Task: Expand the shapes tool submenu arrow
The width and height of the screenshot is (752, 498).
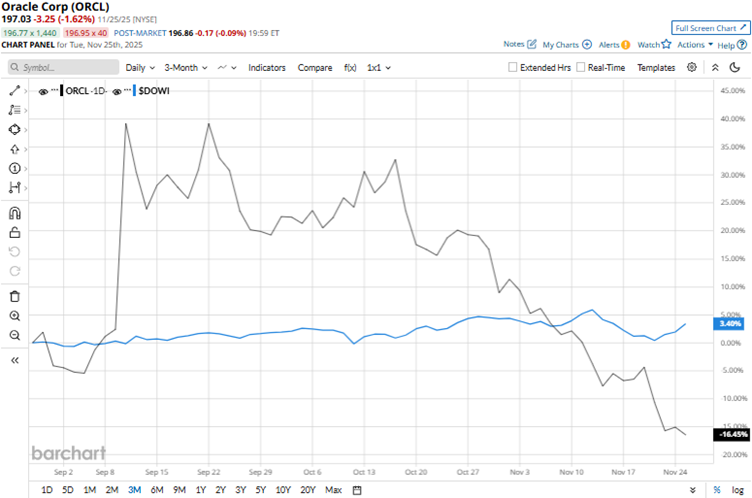Action: pos(25,130)
